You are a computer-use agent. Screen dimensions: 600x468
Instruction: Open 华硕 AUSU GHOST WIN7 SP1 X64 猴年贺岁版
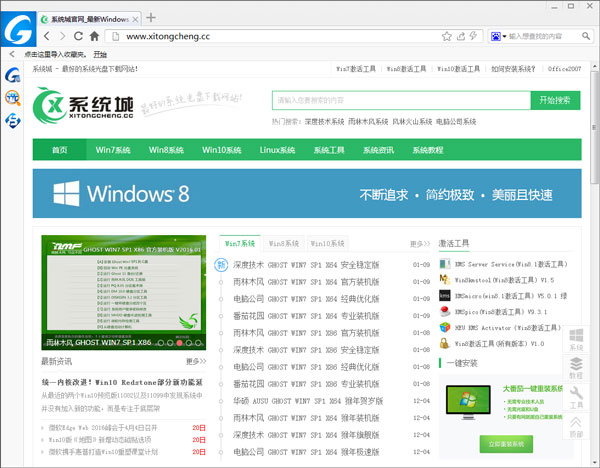click(308, 401)
